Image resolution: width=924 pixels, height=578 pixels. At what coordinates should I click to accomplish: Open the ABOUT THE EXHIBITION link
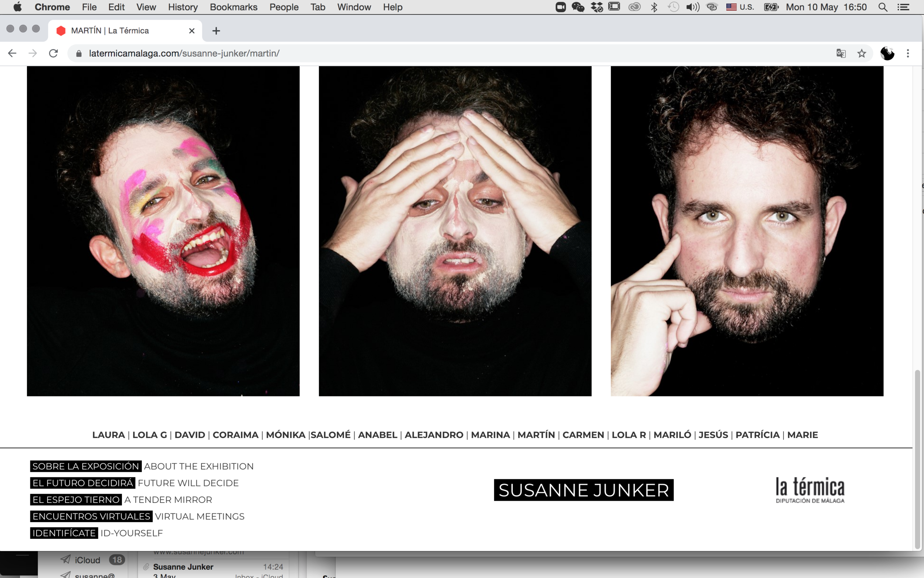tap(198, 466)
